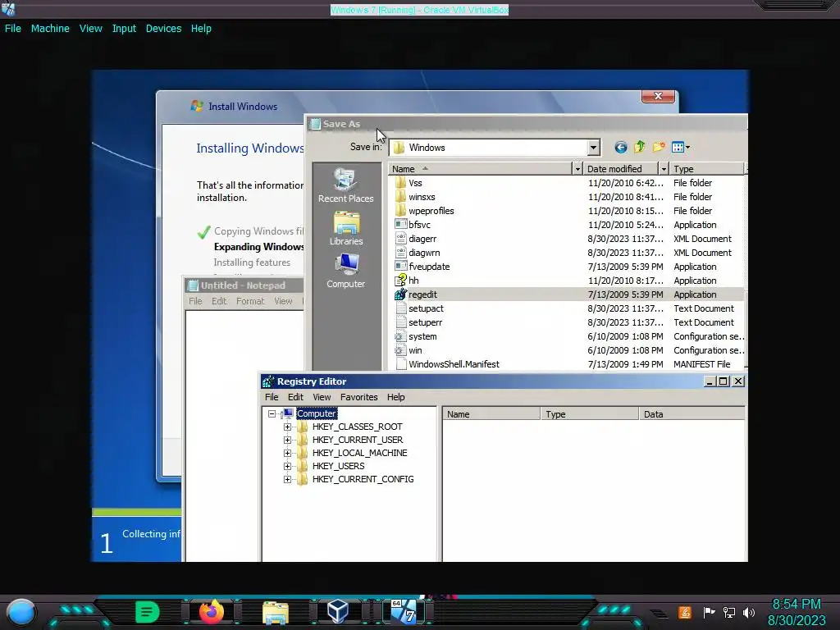The image size is (840, 630).
Task: Open Registry Editor View menu
Action: (x=322, y=397)
